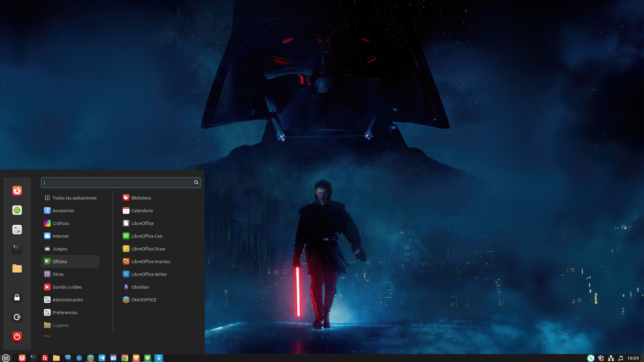Open Software Manager favorite with green grid icon
Image resolution: width=644 pixels, height=362 pixels.
[x=17, y=210]
